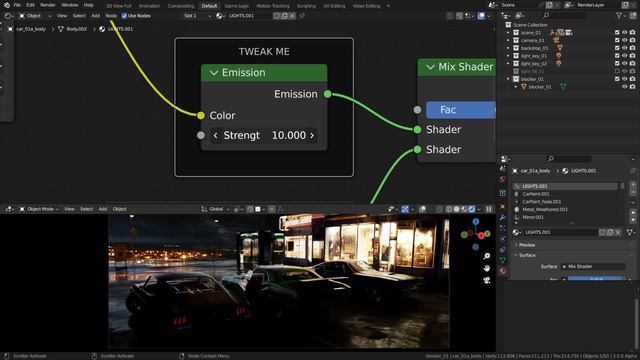
Task: Open the outliner filter funnel dropdown
Action: (x=621, y=16)
